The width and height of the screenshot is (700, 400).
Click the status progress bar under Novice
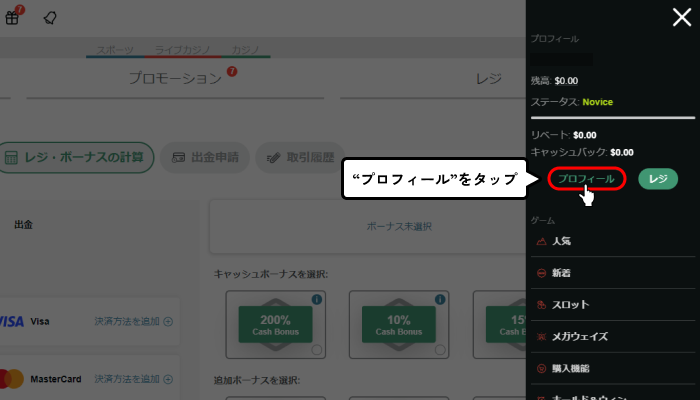[x=613, y=118]
